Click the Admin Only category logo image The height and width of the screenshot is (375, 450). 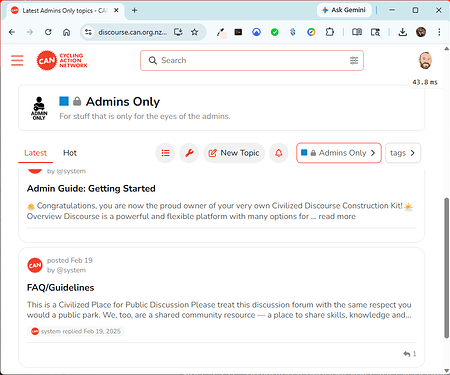[39, 108]
